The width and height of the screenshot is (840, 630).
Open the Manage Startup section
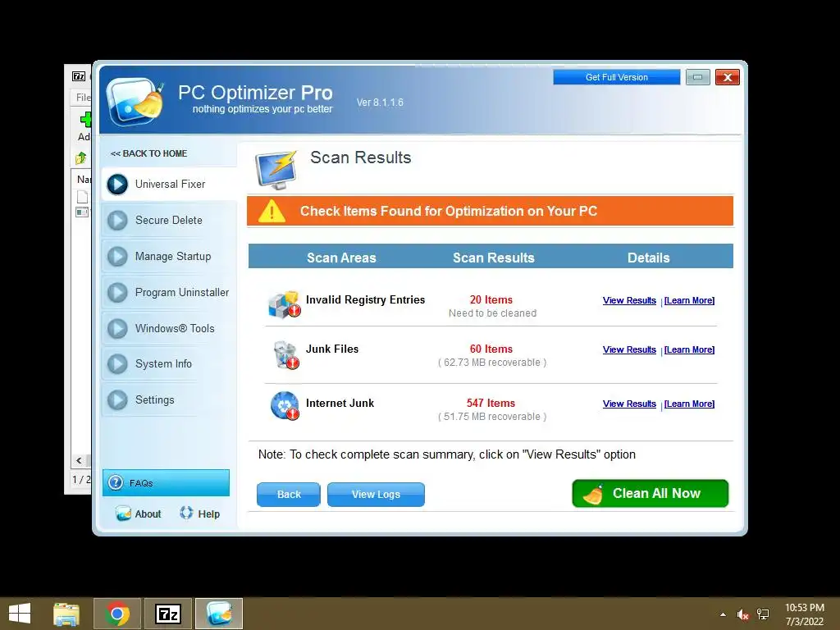click(169, 256)
